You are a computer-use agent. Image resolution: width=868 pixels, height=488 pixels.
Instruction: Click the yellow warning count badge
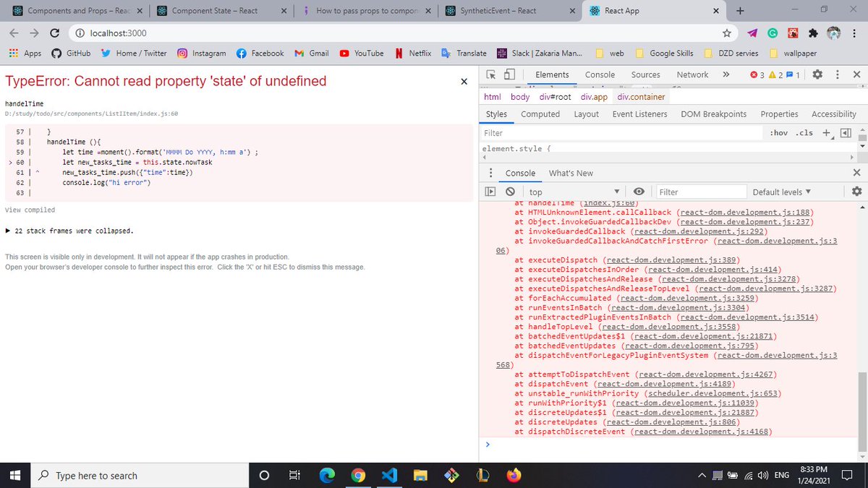pyautogui.click(x=776, y=74)
